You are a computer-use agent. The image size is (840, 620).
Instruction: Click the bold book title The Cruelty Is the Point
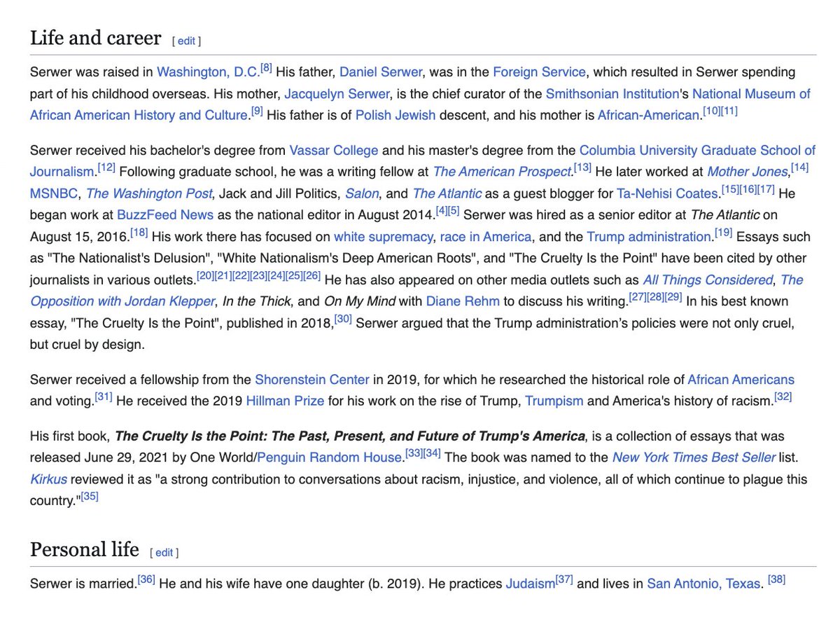tap(350, 436)
